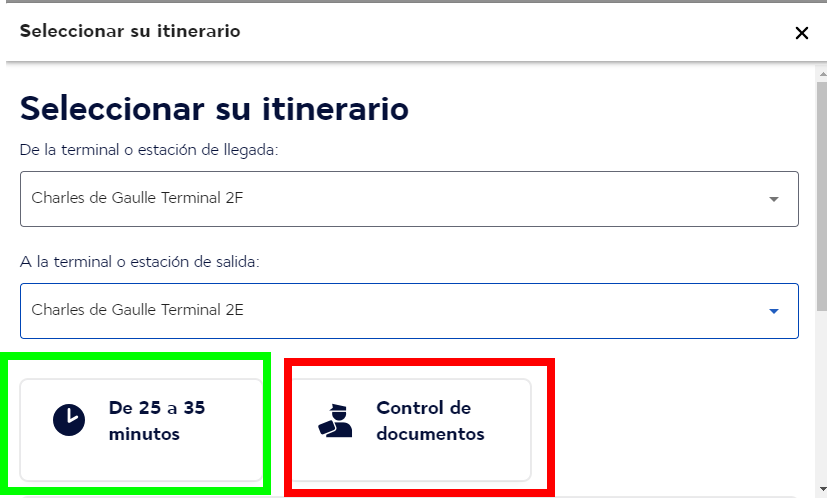Open the departure terminal dropdown showing Terminal 2E
This screenshot has height=500, width=827.
[x=409, y=311]
